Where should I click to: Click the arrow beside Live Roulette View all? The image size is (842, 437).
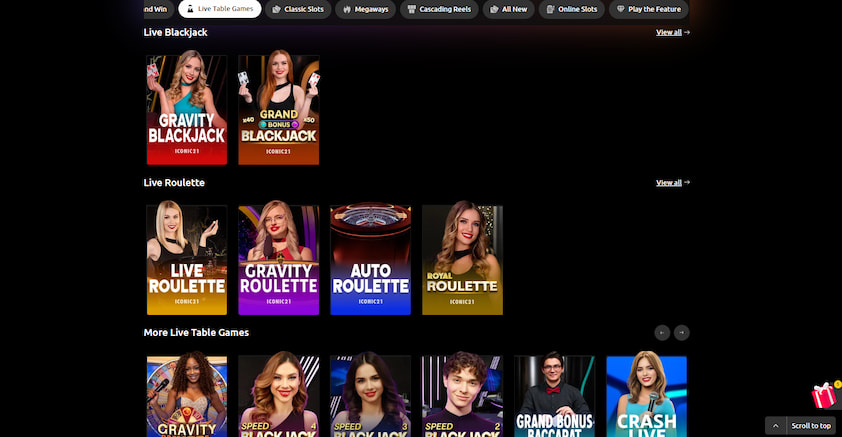click(687, 183)
